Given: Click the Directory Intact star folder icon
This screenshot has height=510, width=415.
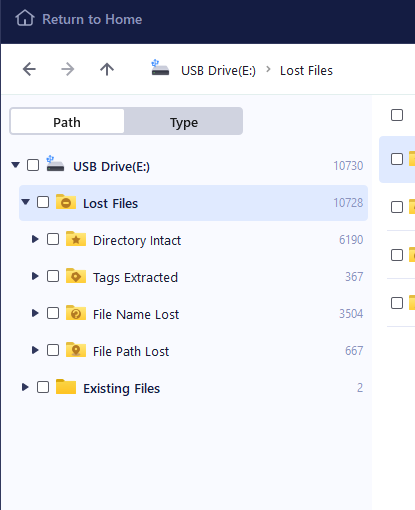Looking at the screenshot, I should coord(76,239).
